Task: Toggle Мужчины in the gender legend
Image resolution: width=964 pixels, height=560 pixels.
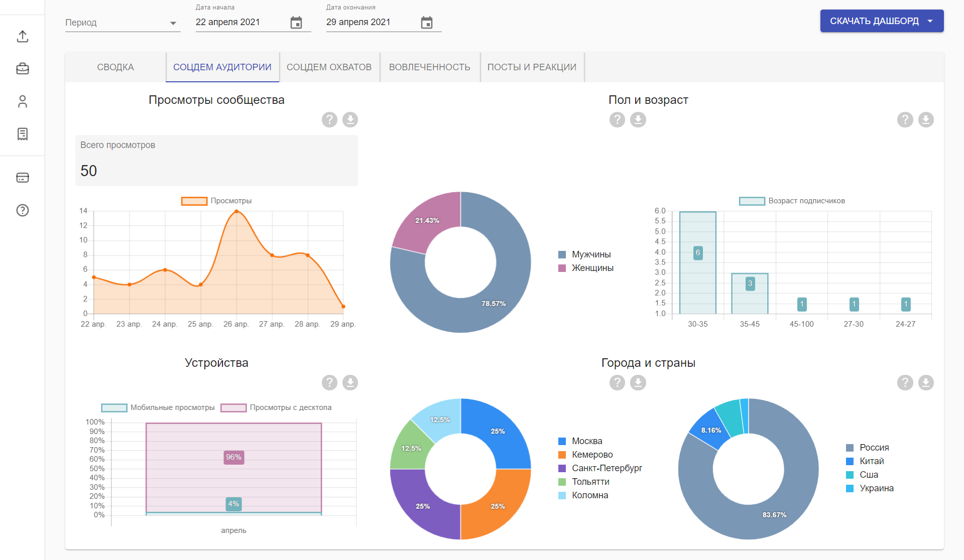Action: (584, 254)
